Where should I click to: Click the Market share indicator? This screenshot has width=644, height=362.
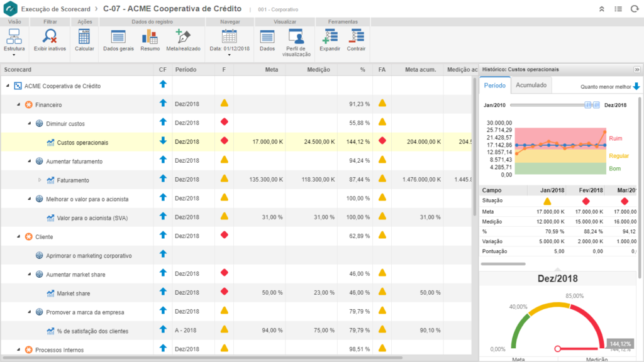[x=73, y=293]
